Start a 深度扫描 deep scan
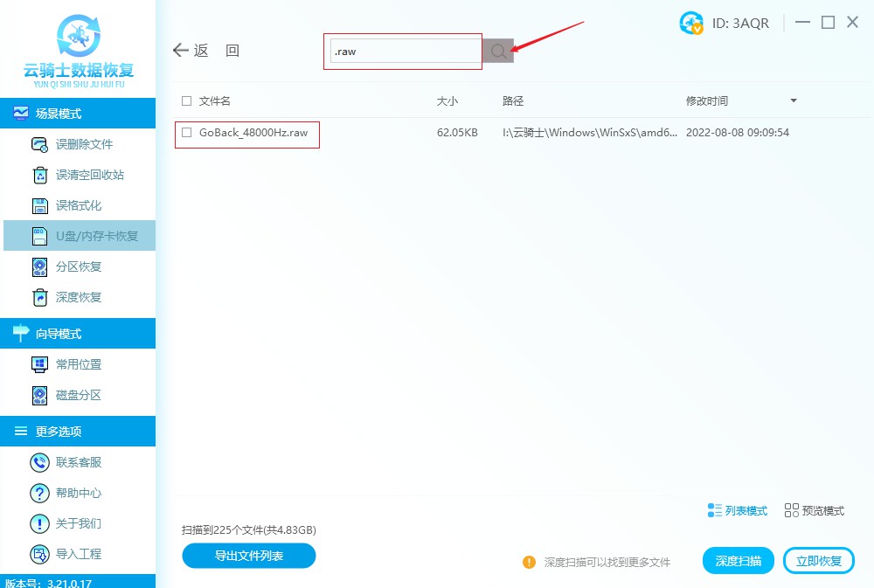Viewport: 874px width, 588px height. pyautogui.click(x=738, y=560)
